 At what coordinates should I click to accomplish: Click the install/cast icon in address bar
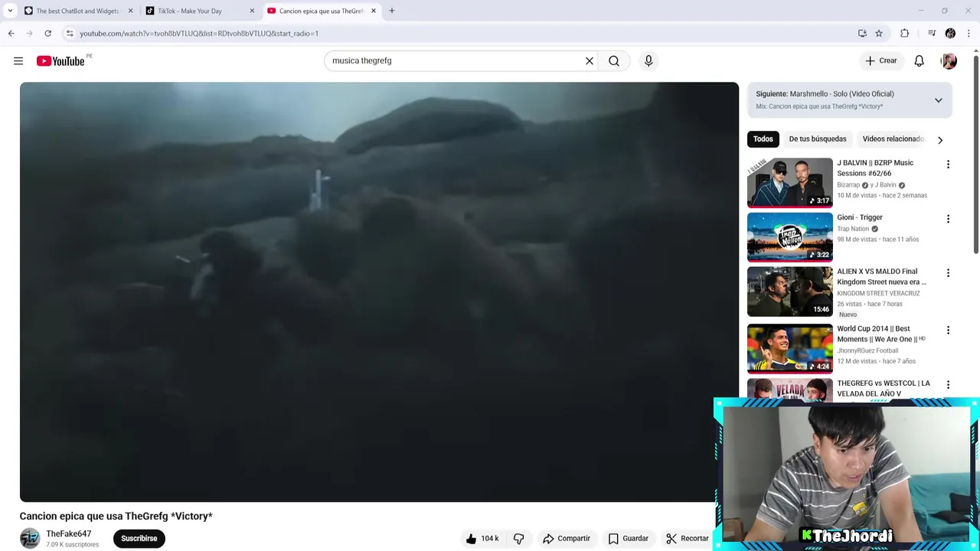point(862,33)
